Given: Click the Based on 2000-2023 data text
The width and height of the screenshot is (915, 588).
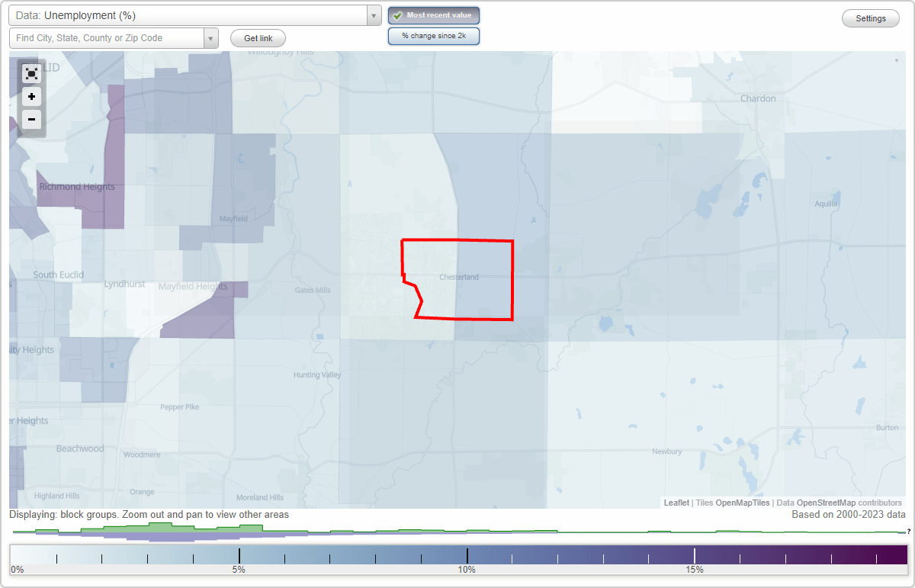Looking at the screenshot, I should pyautogui.click(x=849, y=515).
